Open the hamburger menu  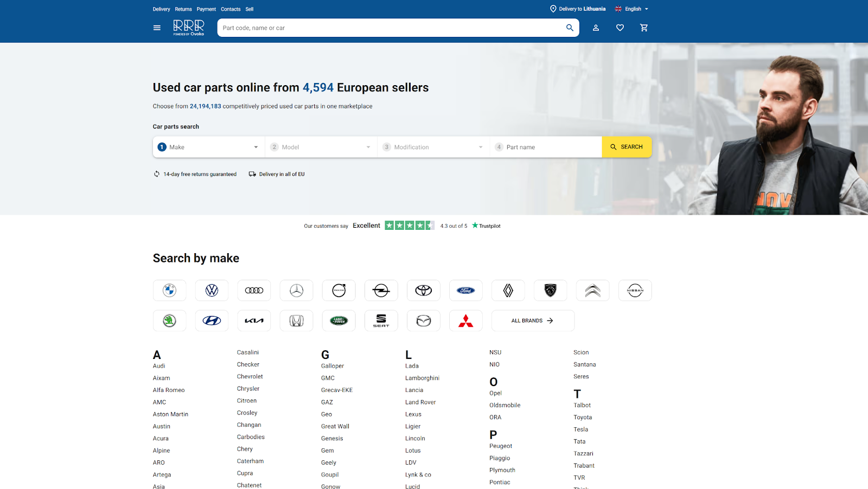(157, 28)
